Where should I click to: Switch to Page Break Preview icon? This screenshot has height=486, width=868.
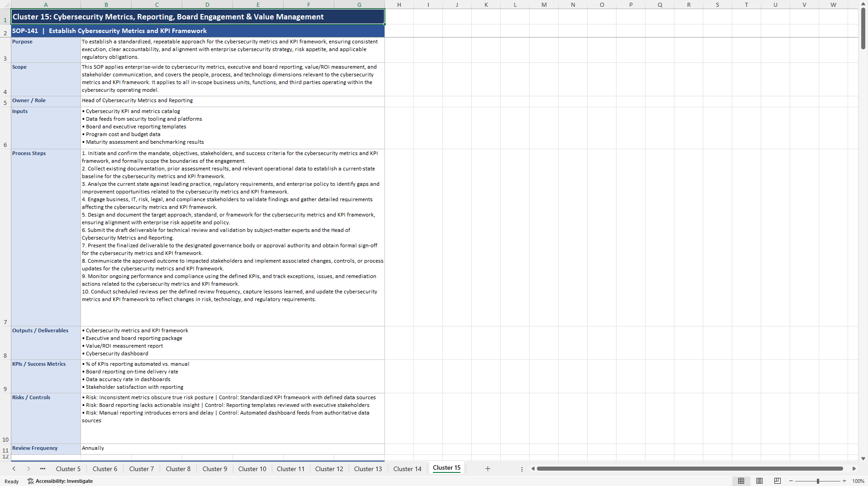pos(778,481)
